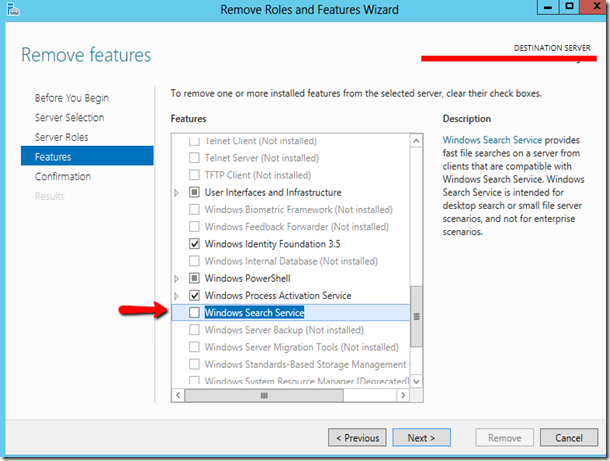Viewport: 610px width, 461px height.
Task: Click the Windows Server Migration Tools checkbox
Action: click(x=194, y=347)
